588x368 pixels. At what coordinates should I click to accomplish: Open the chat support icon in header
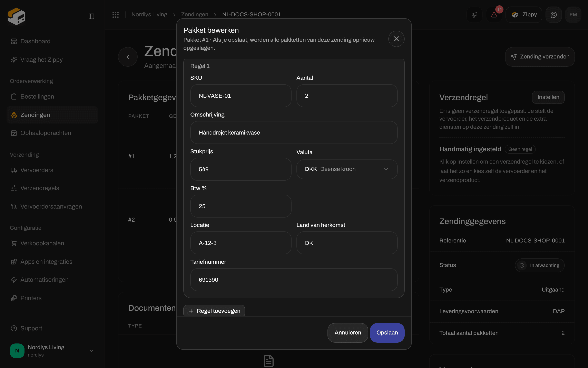coord(553,15)
